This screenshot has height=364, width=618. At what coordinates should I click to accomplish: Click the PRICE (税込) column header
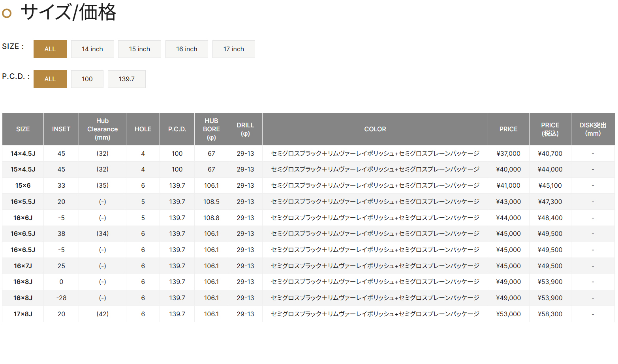click(x=550, y=129)
